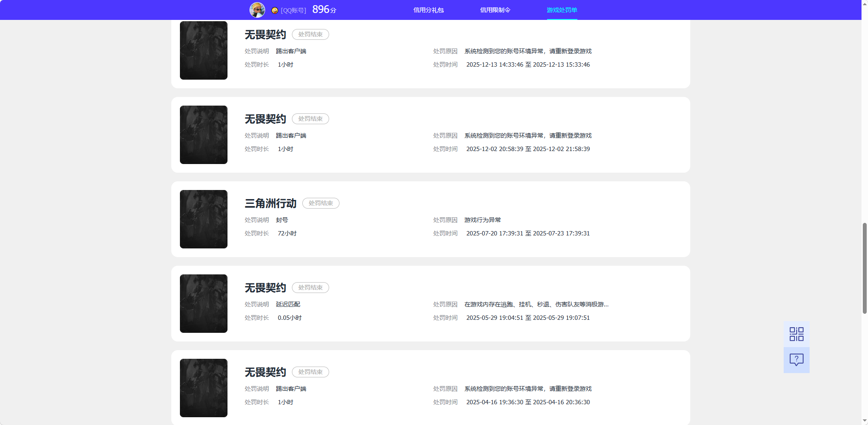Click the 72小时 duration value
Screen dimensions: 868x425
click(x=287, y=233)
